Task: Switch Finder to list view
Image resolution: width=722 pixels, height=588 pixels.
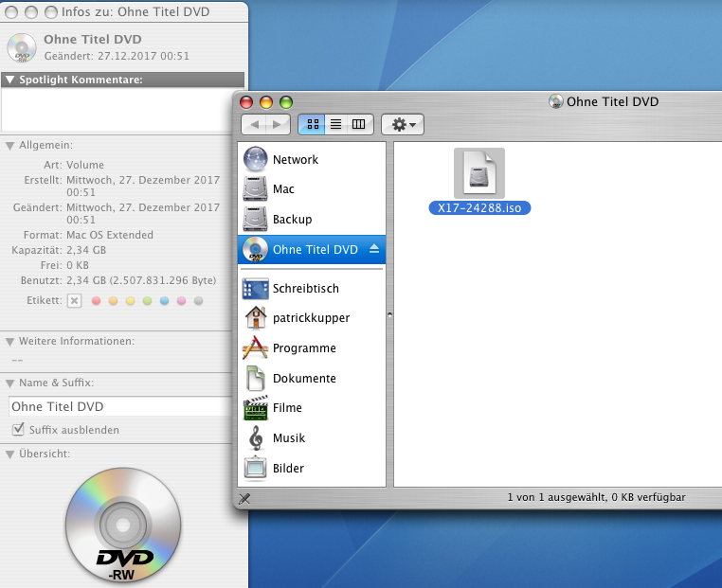Action: [x=336, y=124]
